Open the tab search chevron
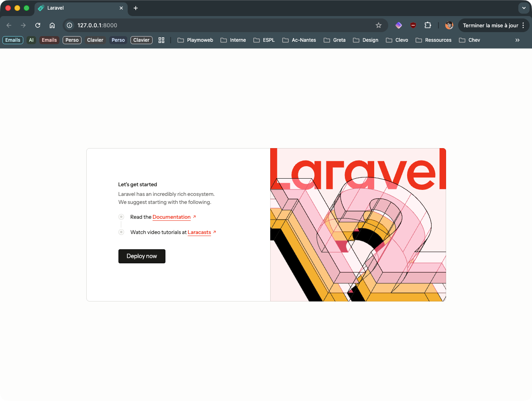 (524, 8)
